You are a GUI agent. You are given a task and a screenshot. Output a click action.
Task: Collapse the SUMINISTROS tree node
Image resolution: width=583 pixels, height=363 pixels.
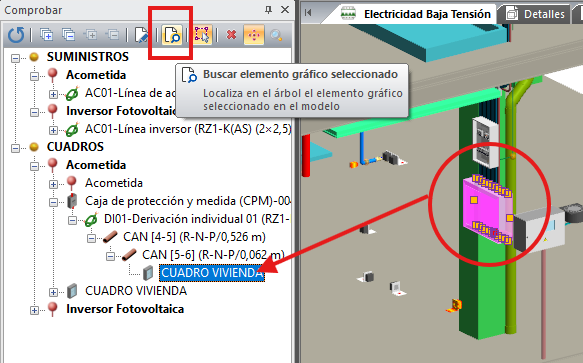point(15,58)
